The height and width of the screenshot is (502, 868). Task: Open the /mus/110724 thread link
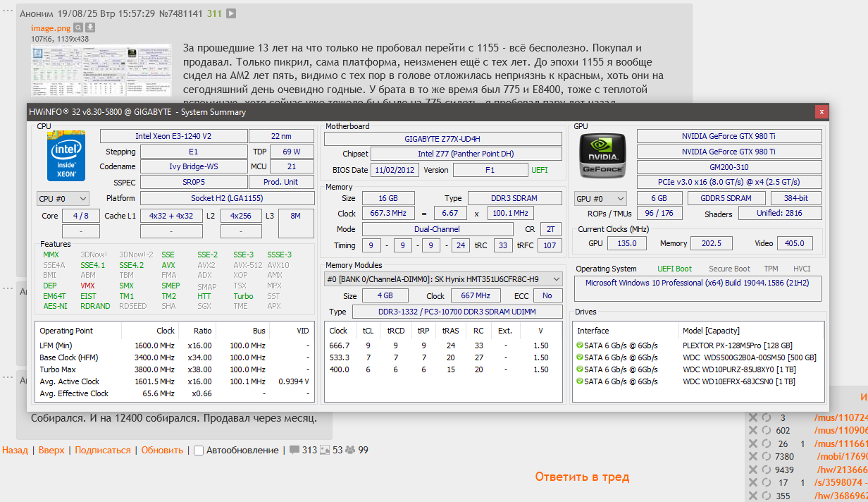pyautogui.click(x=841, y=417)
